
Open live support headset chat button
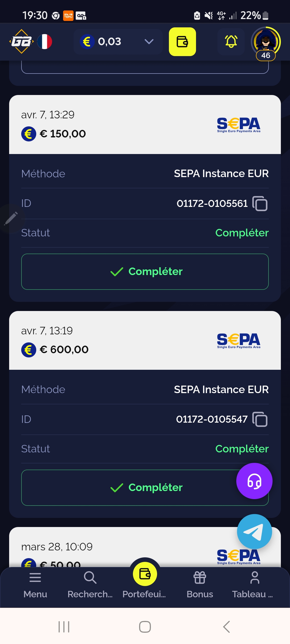[254, 481]
